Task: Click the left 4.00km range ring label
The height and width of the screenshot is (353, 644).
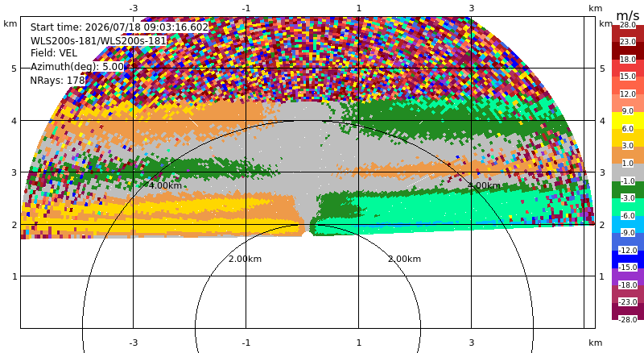Action: click(x=165, y=185)
